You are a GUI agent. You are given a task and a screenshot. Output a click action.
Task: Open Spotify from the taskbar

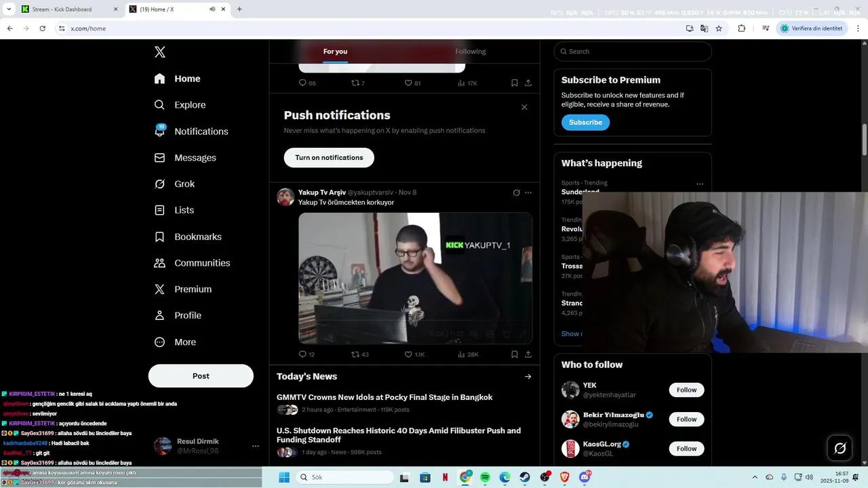tap(485, 477)
